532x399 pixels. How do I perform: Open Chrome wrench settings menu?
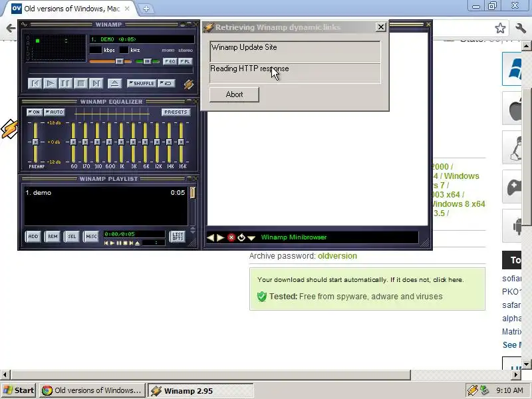pyautogui.click(x=521, y=29)
